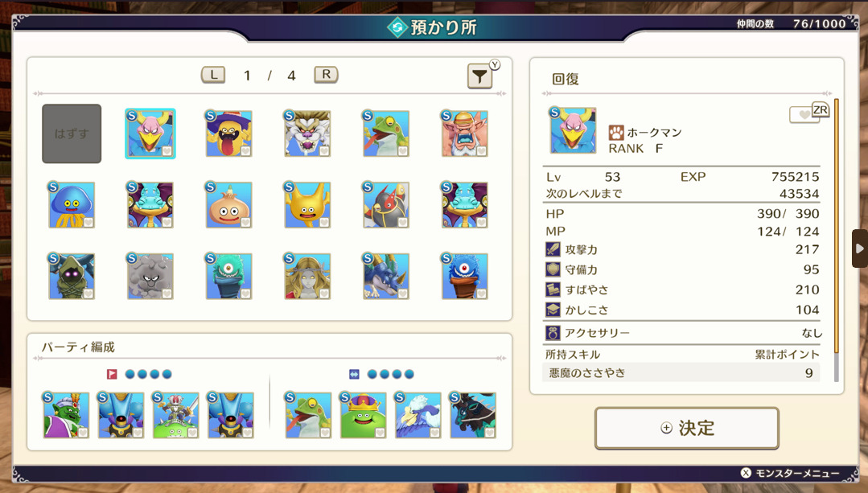Choose the hooded green ghost monster
Image resolution: width=868 pixels, height=493 pixels.
click(x=72, y=276)
